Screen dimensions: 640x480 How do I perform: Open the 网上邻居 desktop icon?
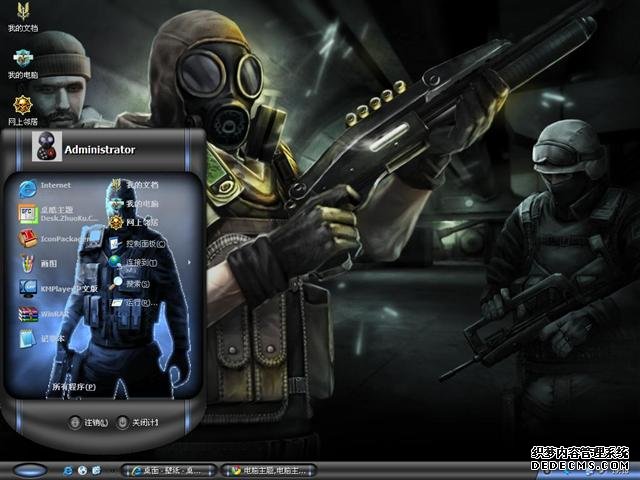[23, 111]
